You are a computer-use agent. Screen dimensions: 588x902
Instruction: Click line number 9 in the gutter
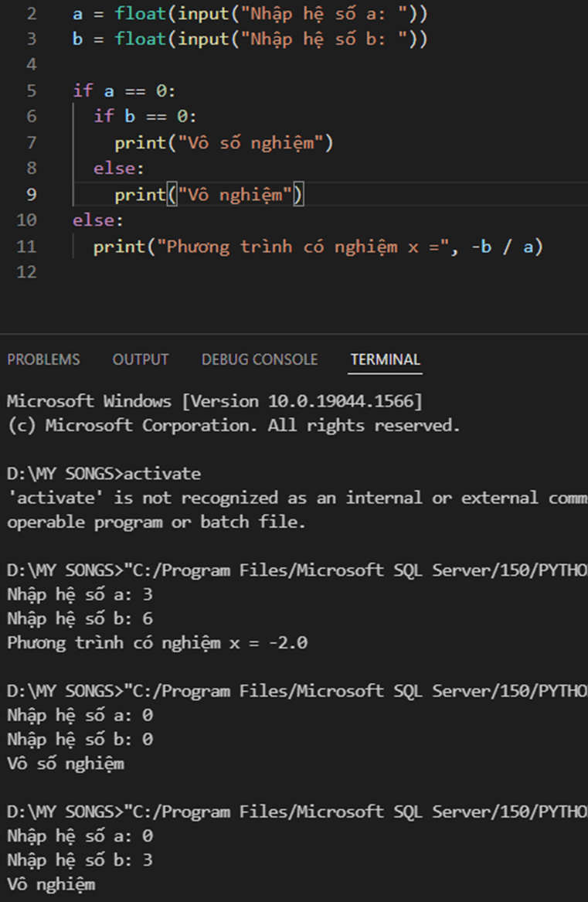coord(31,195)
